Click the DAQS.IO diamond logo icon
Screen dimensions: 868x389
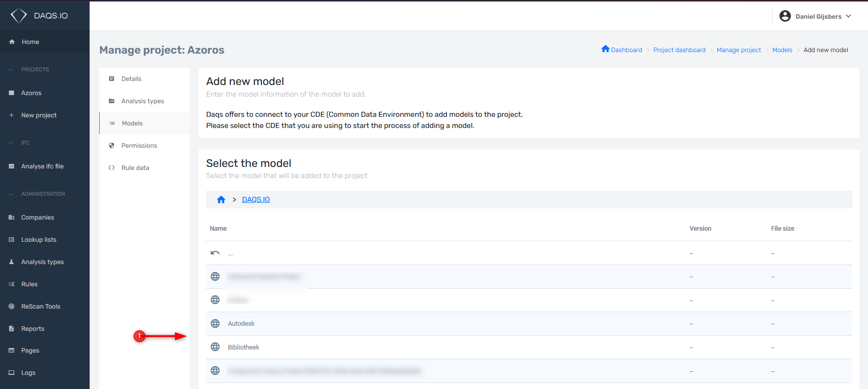[19, 16]
